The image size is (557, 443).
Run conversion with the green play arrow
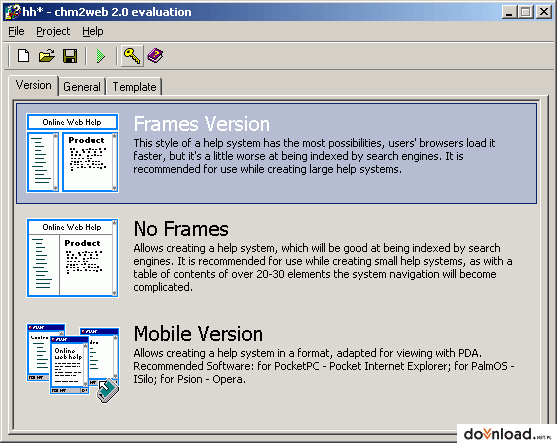pyautogui.click(x=101, y=56)
